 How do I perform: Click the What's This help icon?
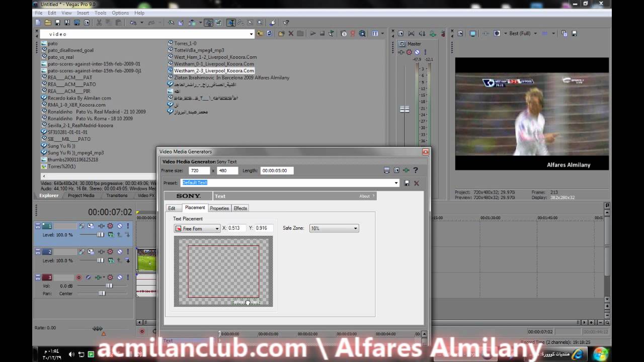(286, 22)
